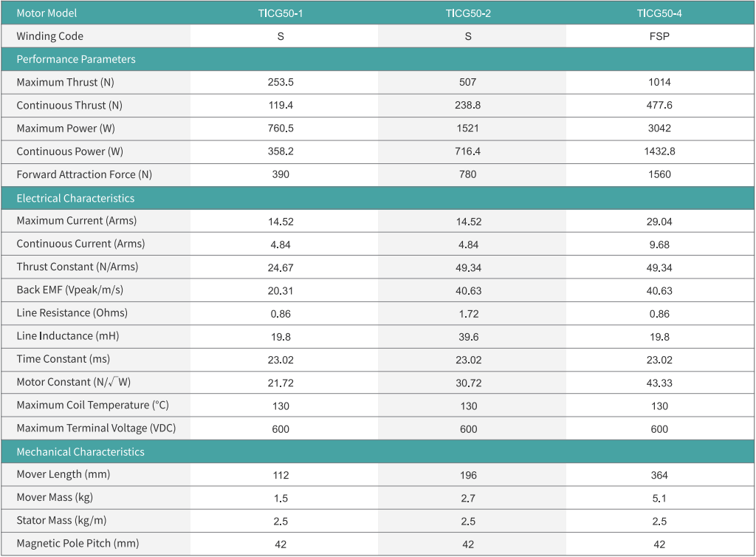Select the Continuous Power value 1432.8
The image size is (756, 557).
(x=659, y=151)
